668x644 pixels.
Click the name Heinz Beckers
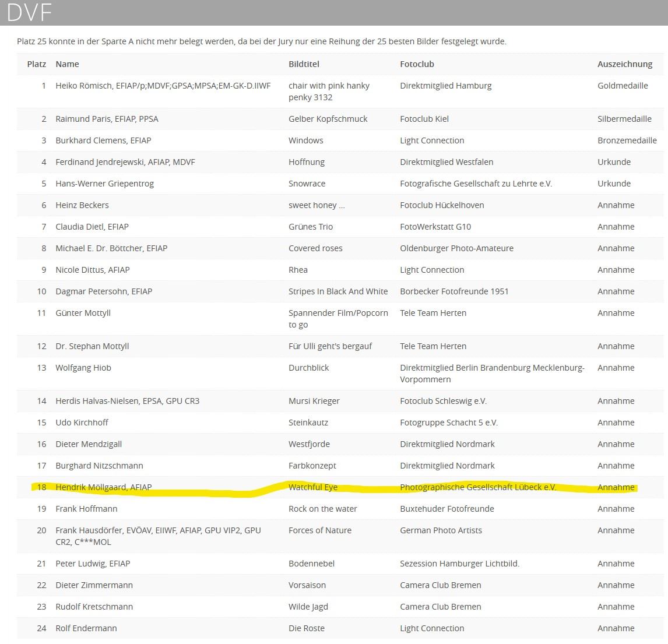click(x=82, y=205)
